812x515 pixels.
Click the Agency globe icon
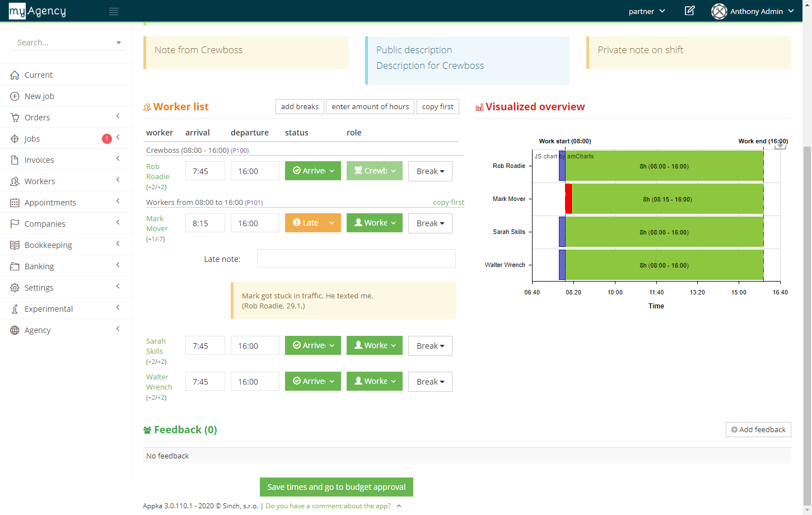pos(15,330)
